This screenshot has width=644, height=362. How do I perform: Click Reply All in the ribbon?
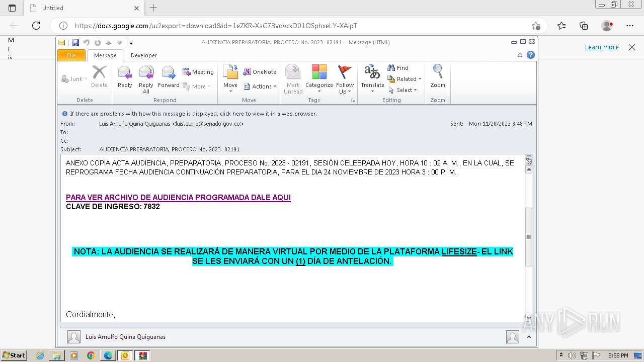(146, 79)
